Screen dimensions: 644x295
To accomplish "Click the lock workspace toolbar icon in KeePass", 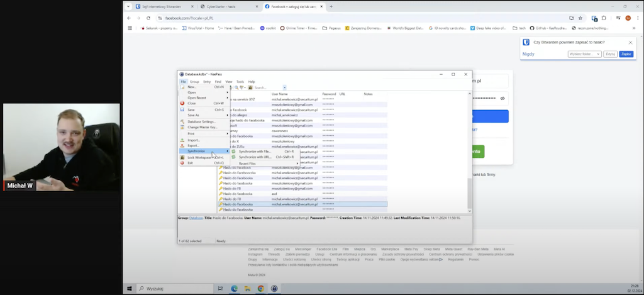I will (250, 87).
